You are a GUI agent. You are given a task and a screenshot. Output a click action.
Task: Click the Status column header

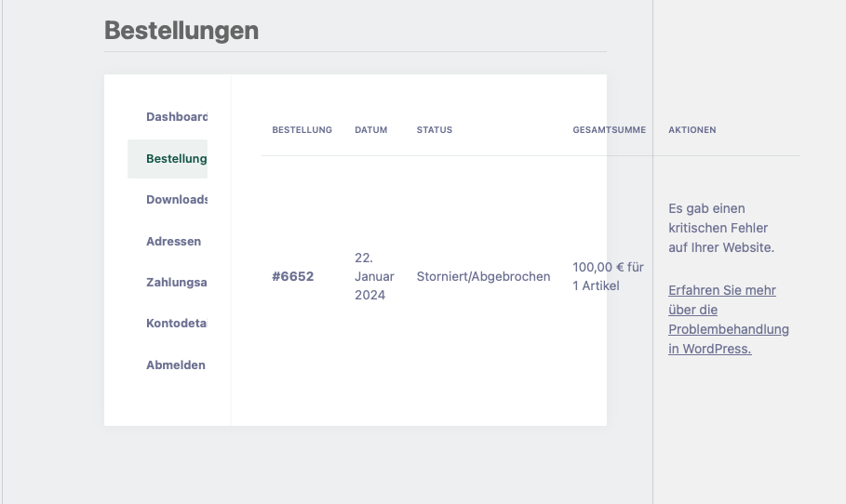[x=435, y=130]
